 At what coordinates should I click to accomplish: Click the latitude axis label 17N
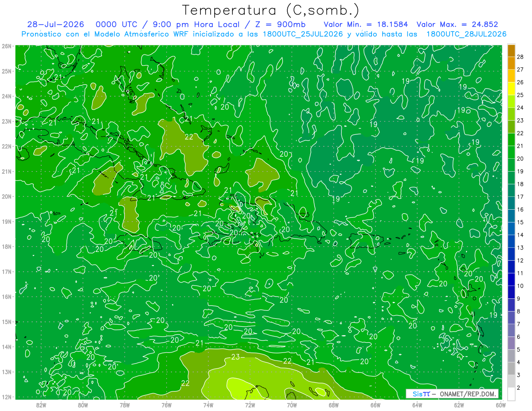(7, 271)
